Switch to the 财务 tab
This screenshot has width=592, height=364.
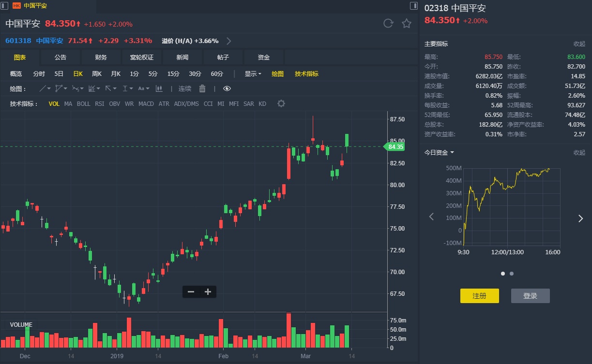click(x=101, y=58)
